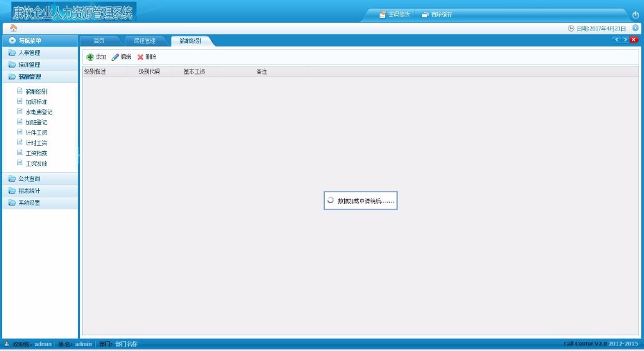Click the admin welcome text in status bar
This screenshot has width=644, height=351.
[x=32, y=344]
